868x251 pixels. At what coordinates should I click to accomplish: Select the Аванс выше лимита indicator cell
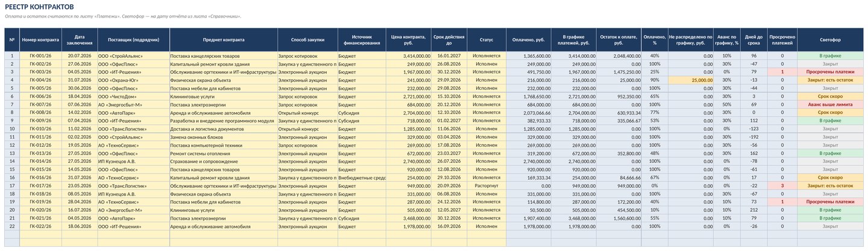[x=830, y=104]
